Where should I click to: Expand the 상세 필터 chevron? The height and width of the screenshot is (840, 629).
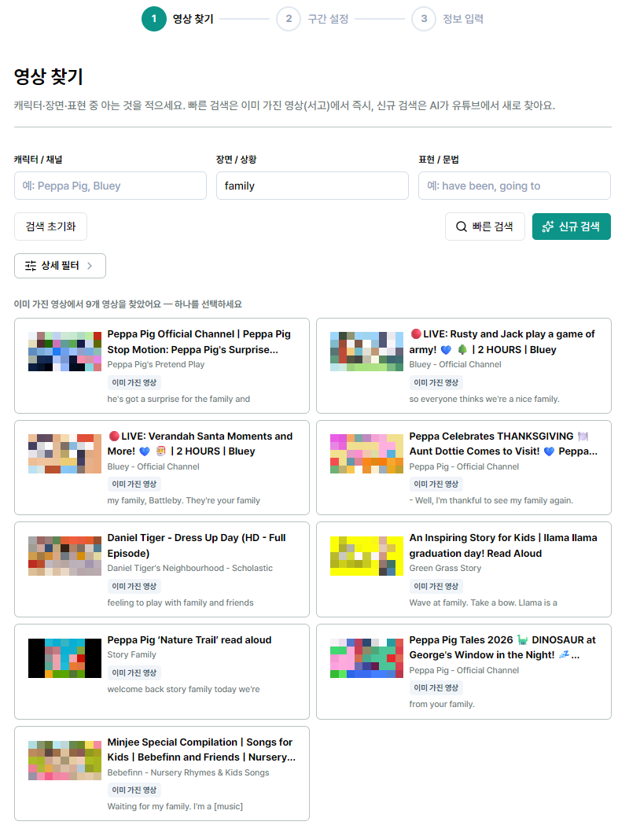pos(90,266)
